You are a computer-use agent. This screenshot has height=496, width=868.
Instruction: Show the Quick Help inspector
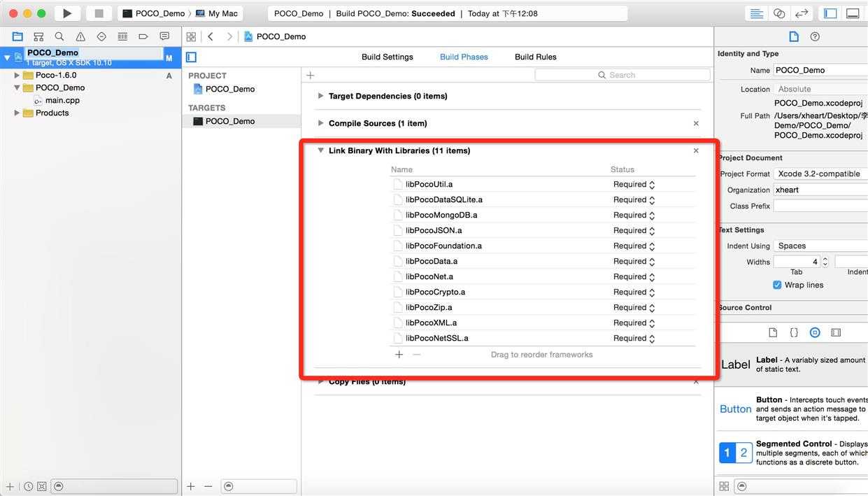pos(815,36)
